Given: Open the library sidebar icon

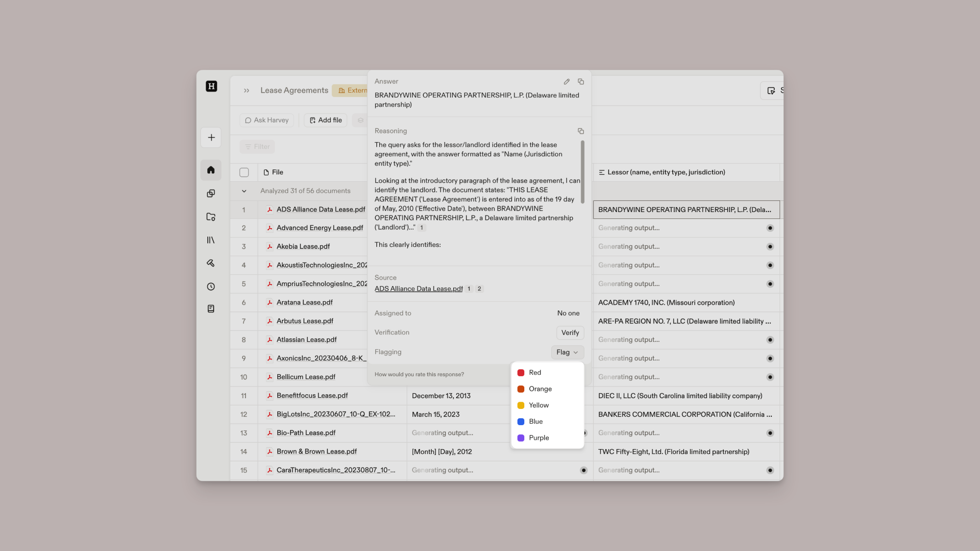Looking at the screenshot, I should click(211, 240).
